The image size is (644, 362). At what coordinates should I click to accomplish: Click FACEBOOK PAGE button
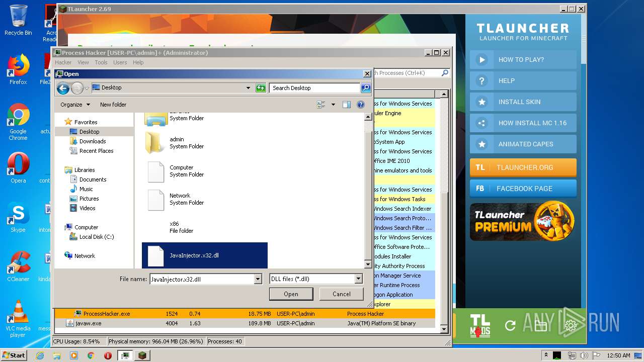523,189
